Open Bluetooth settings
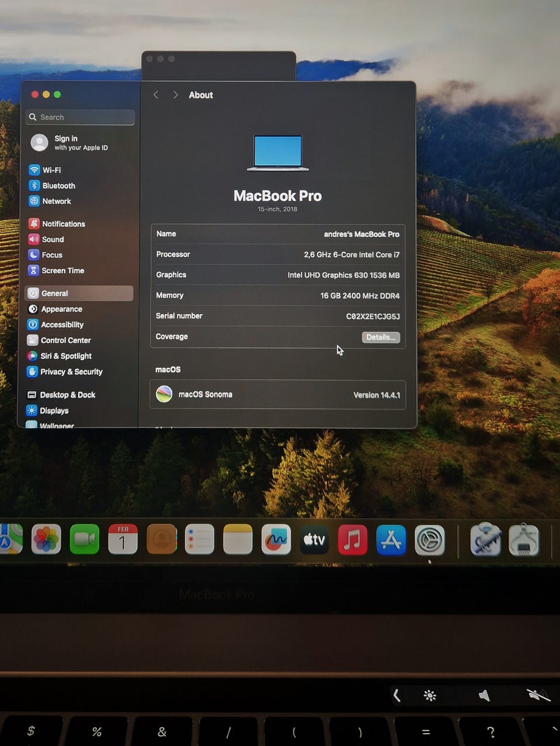Viewport: 560px width, 746px height. 52,186
